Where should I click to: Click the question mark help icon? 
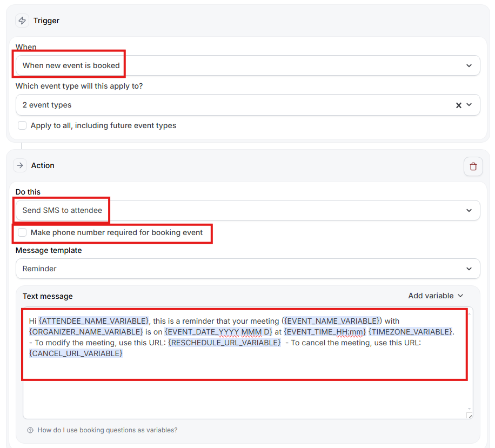tap(30, 430)
